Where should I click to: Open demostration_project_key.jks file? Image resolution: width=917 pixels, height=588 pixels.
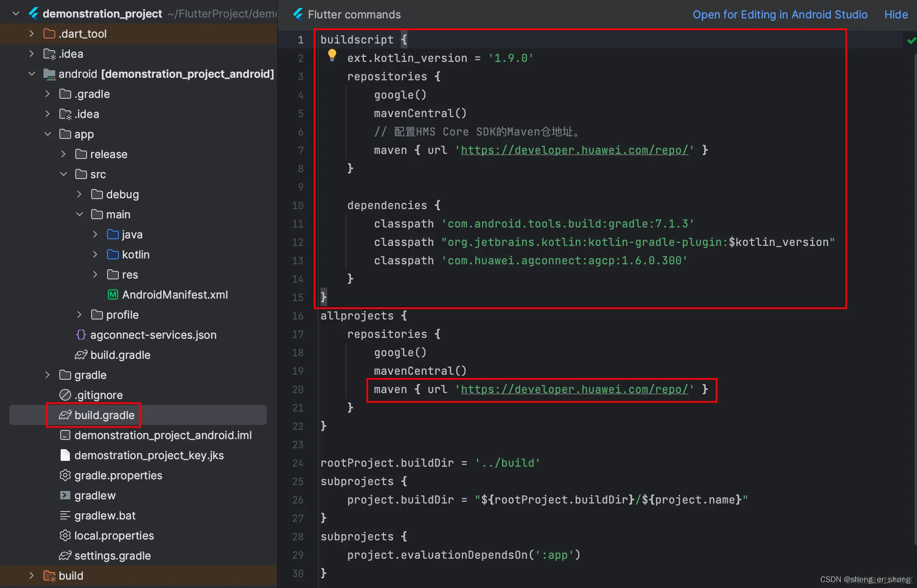[x=149, y=455]
